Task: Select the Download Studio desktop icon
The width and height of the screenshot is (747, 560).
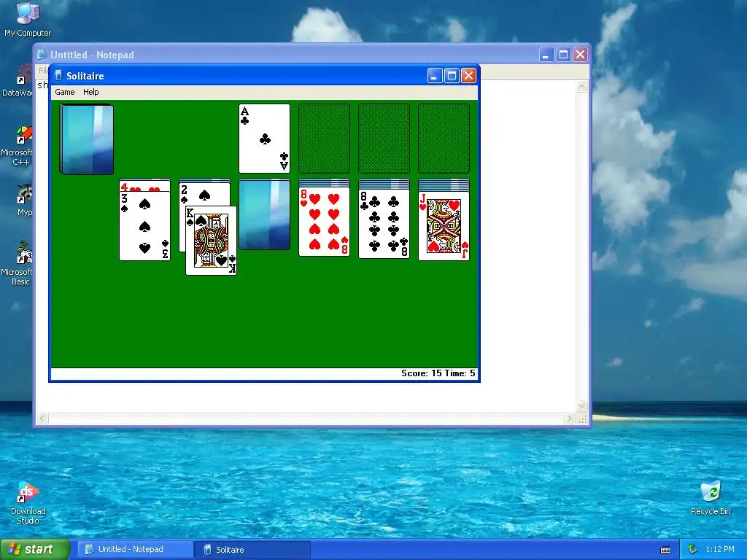Action: tap(28, 503)
